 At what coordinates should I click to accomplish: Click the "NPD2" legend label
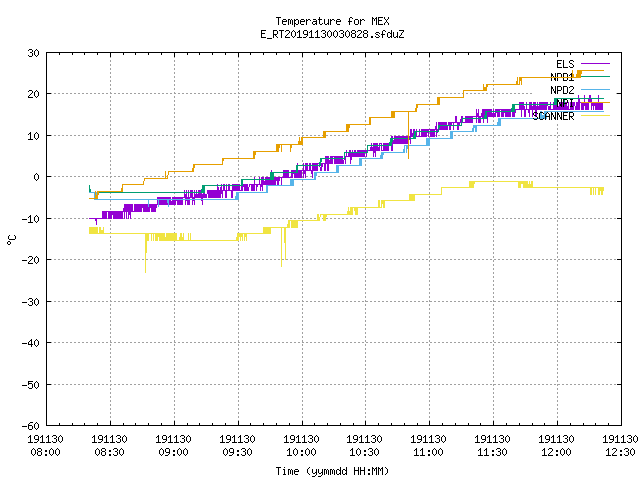click(562, 90)
